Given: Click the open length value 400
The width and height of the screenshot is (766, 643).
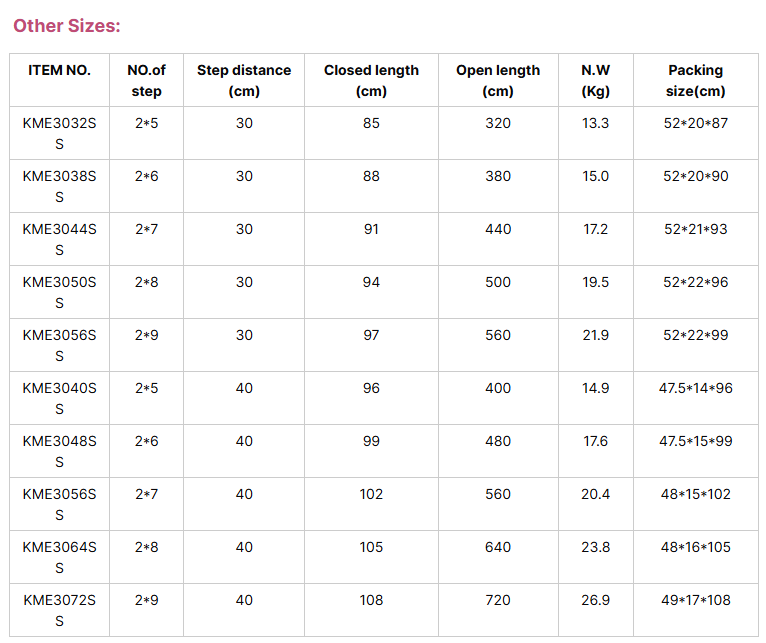Looking at the screenshot, I should (x=498, y=388).
